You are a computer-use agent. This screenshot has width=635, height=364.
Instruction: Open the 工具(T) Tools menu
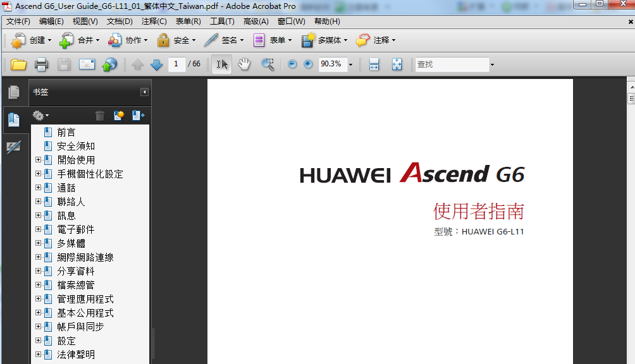point(222,21)
